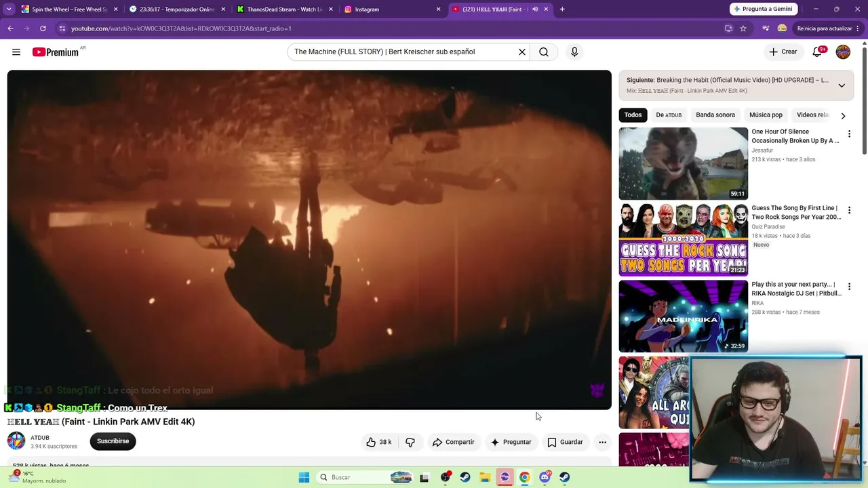Click the Windows taskbar Buscar search box

[365, 477]
